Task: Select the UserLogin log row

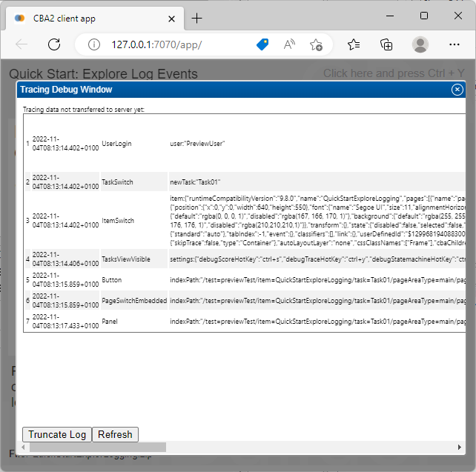Action: (116, 143)
